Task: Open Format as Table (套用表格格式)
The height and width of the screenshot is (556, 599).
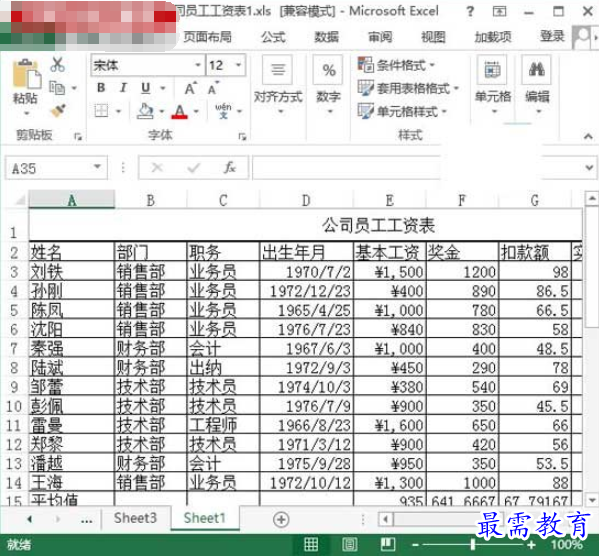Action: click(x=408, y=88)
